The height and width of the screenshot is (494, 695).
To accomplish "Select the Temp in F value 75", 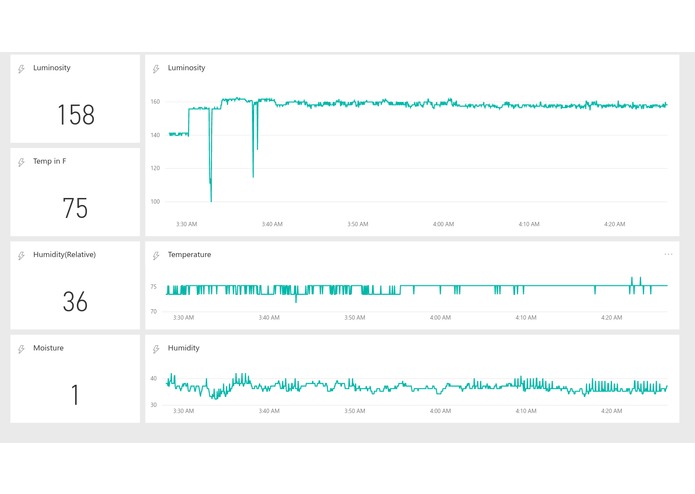I will click(75, 208).
